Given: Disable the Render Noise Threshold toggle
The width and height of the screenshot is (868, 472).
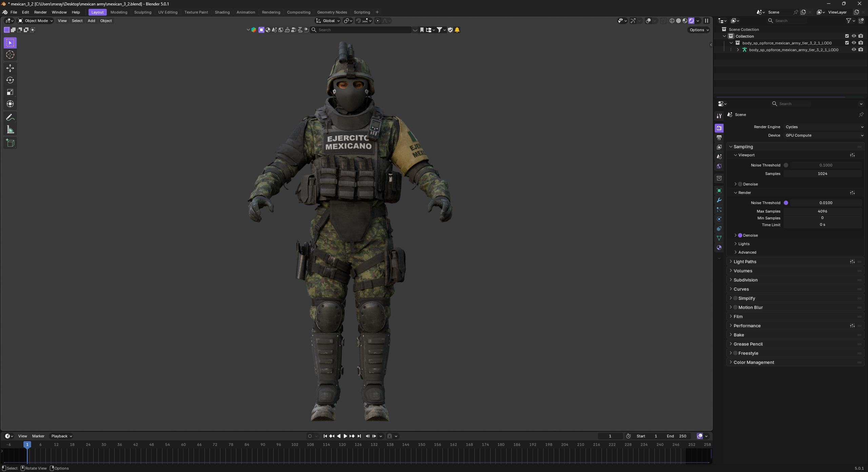Looking at the screenshot, I should click(x=786, y=203).
